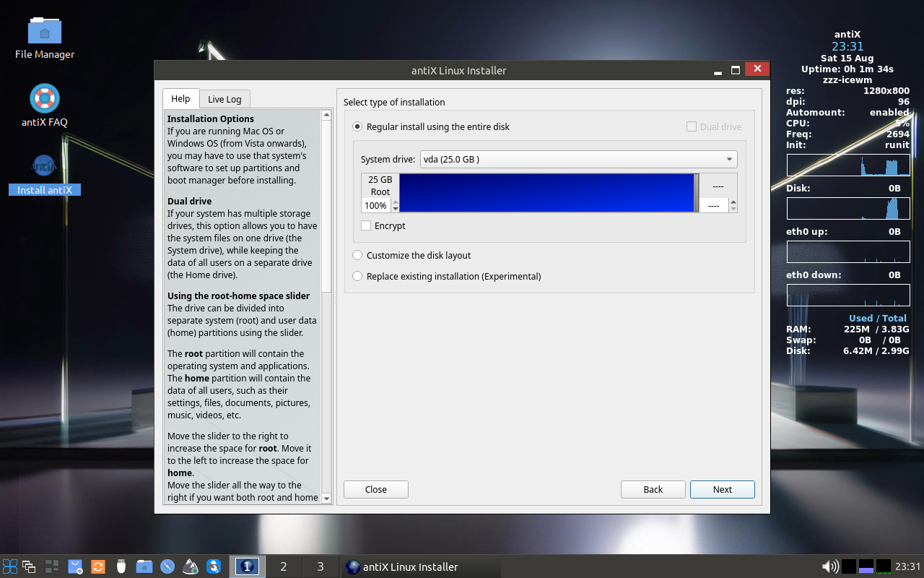The width and height of the screenshot is (924, 578).
Task: Click the Root percentage spinner arrows
Action: click(x=395, y=206)
